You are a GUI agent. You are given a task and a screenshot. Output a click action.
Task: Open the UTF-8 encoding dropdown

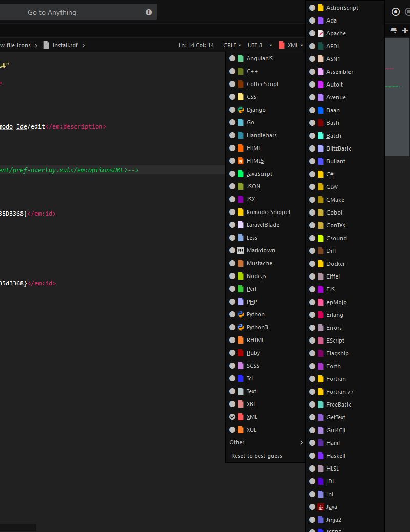point(259,45)
